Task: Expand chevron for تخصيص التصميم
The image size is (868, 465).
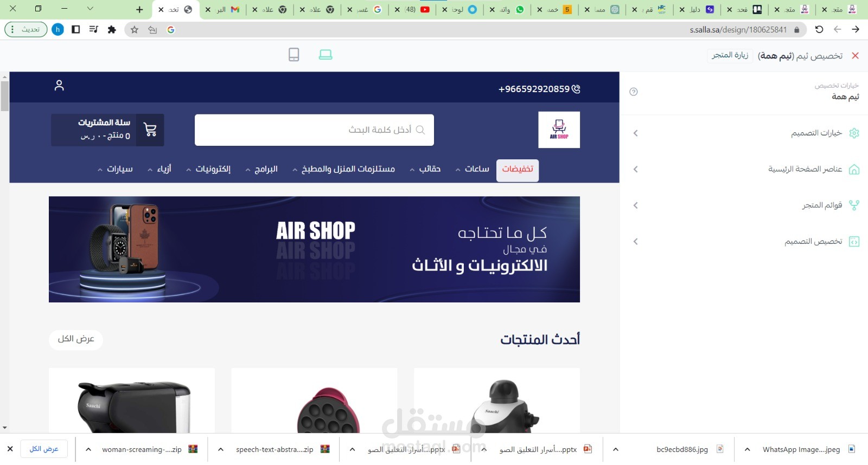Action: [635, 242]
